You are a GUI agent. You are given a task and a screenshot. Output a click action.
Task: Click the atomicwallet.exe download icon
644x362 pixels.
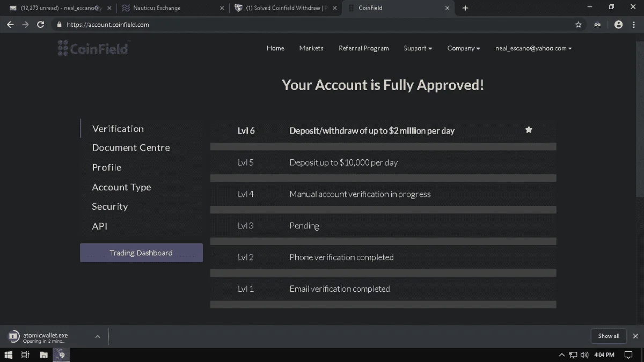click(x=14, y=336)
